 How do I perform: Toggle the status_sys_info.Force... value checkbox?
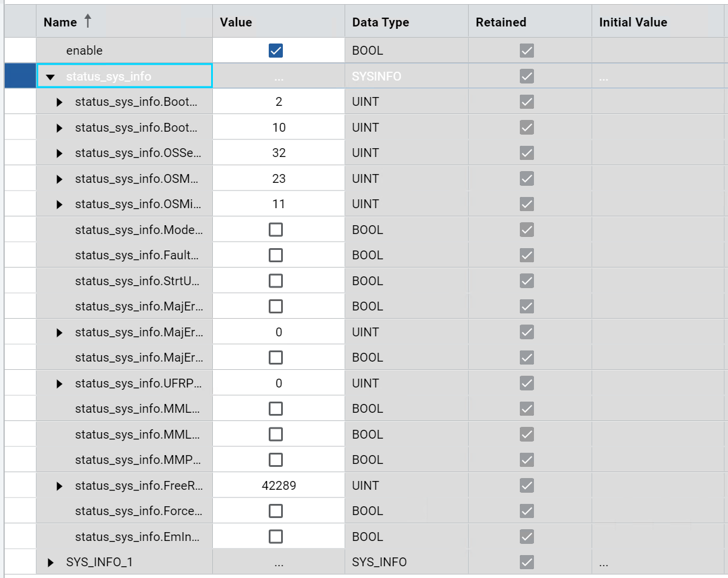tap(276, 511)
